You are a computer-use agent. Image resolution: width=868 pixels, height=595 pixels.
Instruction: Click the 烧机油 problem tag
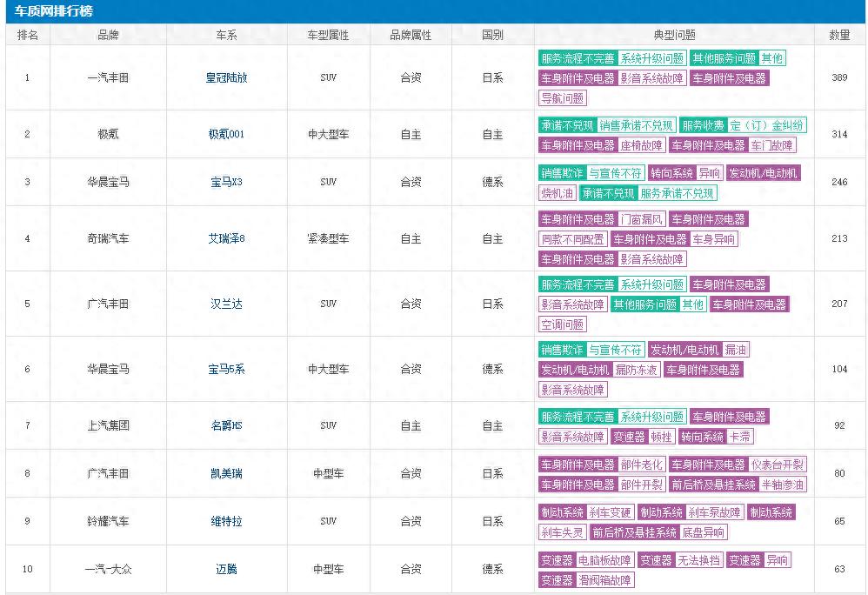pyautogui.click(x=557, y=193)
